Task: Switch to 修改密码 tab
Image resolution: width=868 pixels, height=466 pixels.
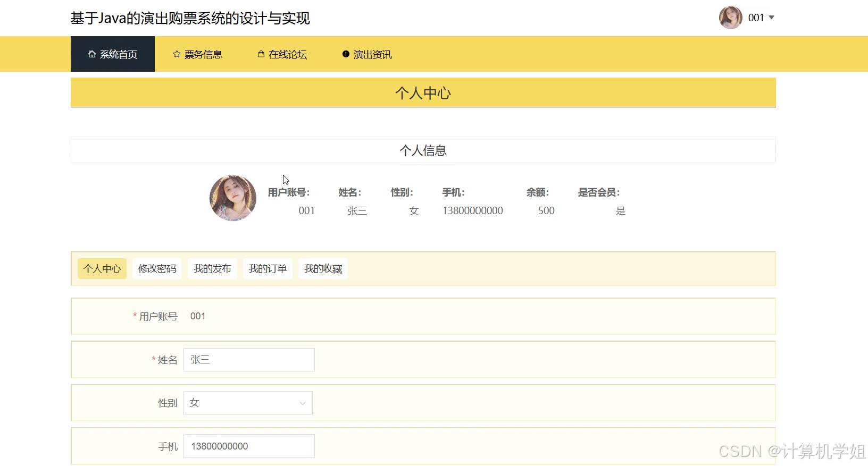Action: tap(157, 269)
